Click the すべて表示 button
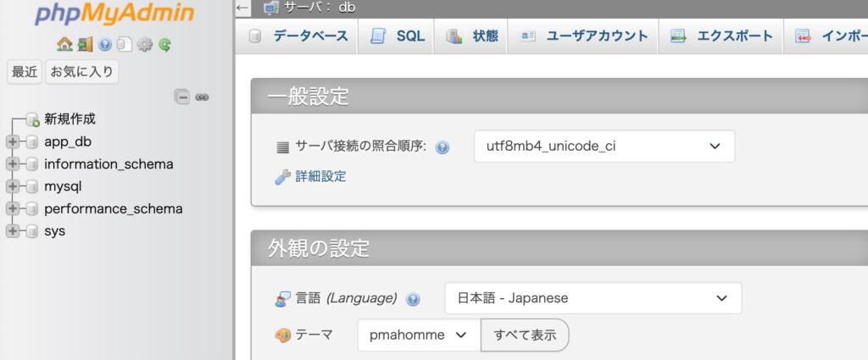This screenshot has height=360, width=868. coord(525,335)
